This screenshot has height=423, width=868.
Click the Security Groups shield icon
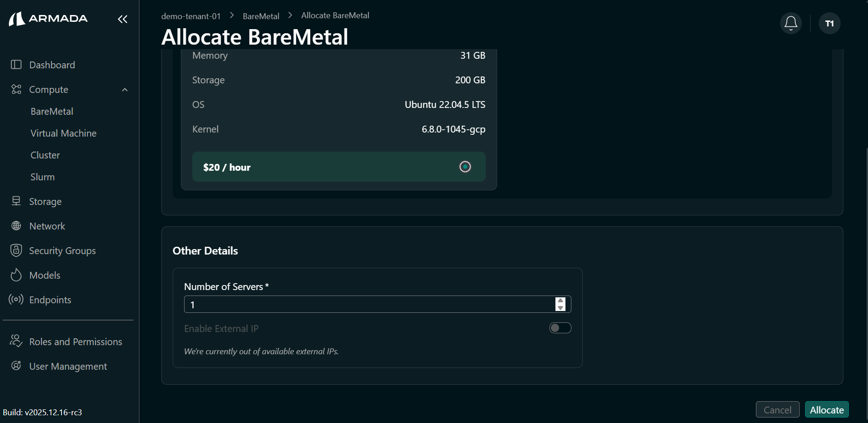coord(16,250)
